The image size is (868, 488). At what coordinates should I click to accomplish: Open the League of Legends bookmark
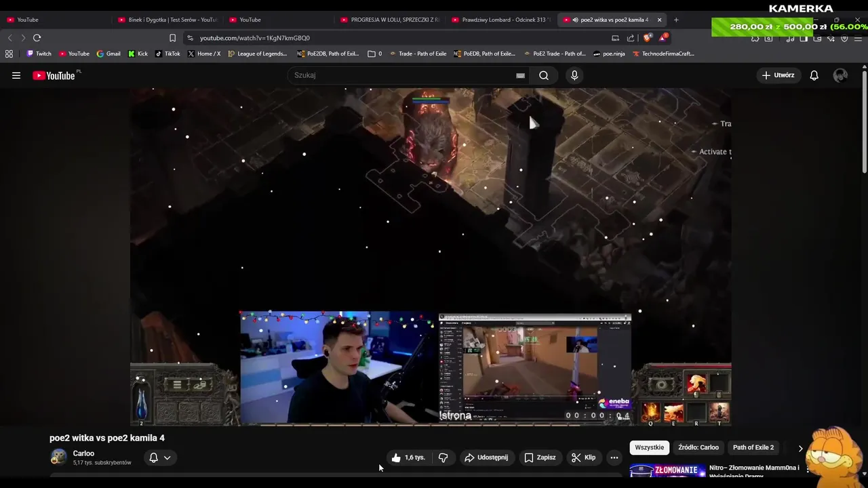click(258, 54)
